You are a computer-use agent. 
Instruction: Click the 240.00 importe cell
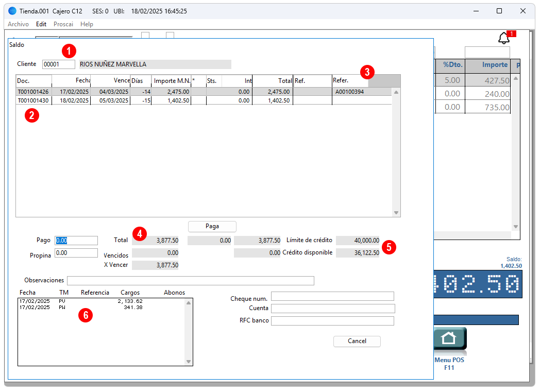(487, 94)
